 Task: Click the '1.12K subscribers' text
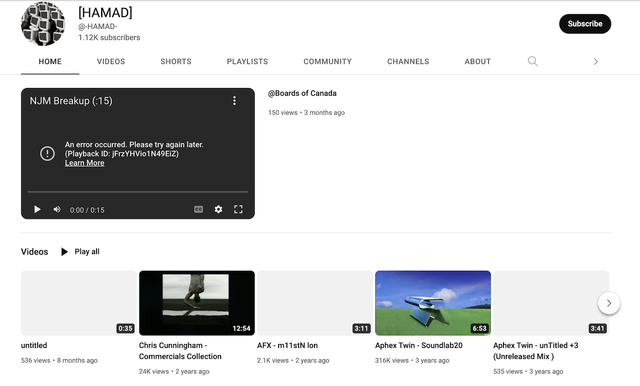coord(109,38)
